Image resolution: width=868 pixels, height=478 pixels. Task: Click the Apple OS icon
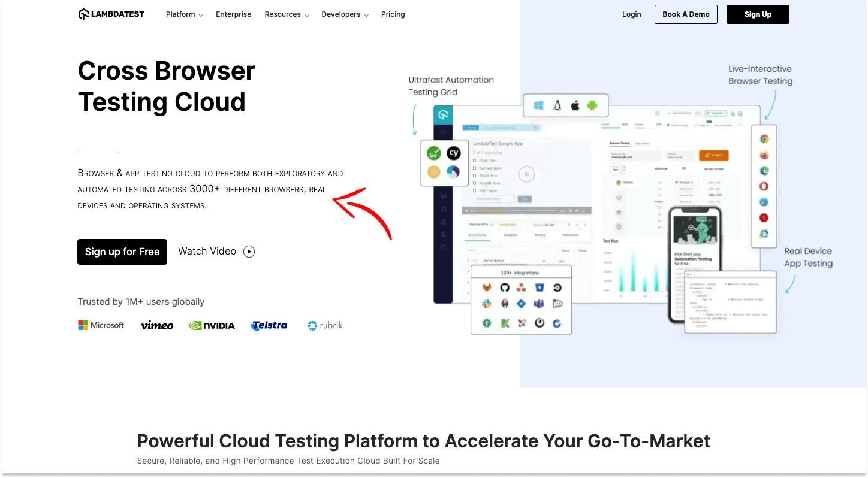[x=575, y=105]
